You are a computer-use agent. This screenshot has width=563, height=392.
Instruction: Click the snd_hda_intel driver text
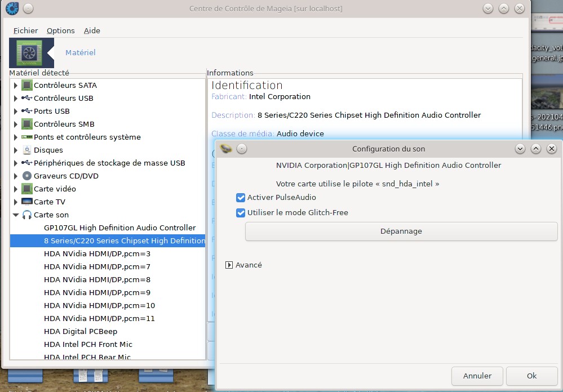tap(407, 184)
